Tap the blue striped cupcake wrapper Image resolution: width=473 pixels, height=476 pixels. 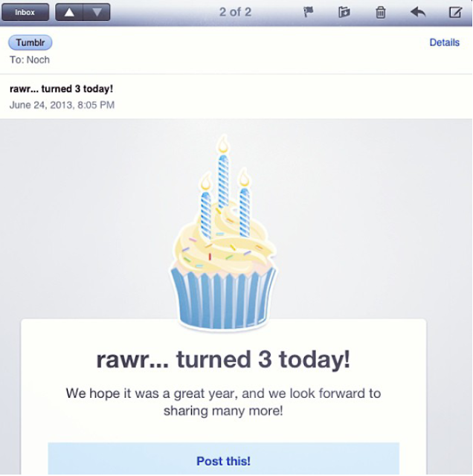coord(222,298)
